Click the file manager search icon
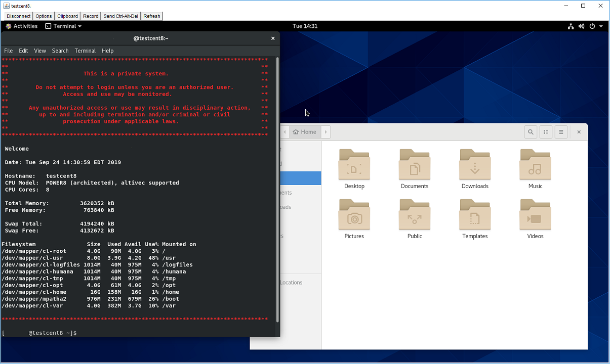Image resolution: width=610 pixels, height=364 pixels. pos(531,132)
